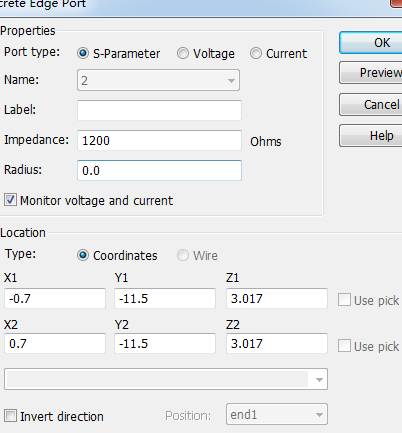Click the Y1 coordinate field
The width and height of the screenshot is (402, 433).
[x=165, y=298]
